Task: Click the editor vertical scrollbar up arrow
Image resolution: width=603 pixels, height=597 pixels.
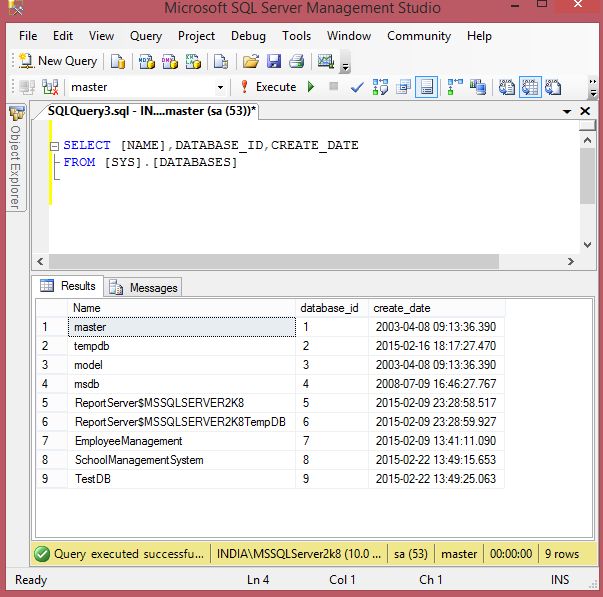Action: 587,140
